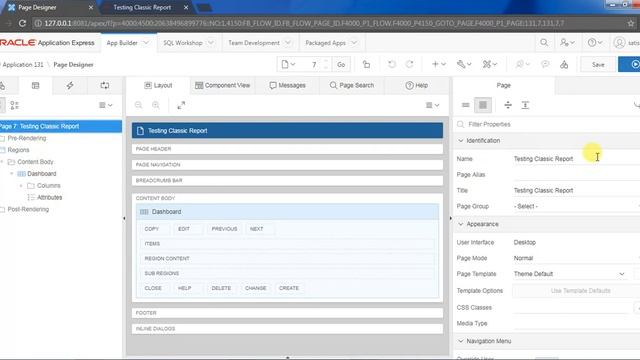Select Page 7: Testing Classic Report node
The height and width of the screenshot is (360, 640).
(60, 126)
